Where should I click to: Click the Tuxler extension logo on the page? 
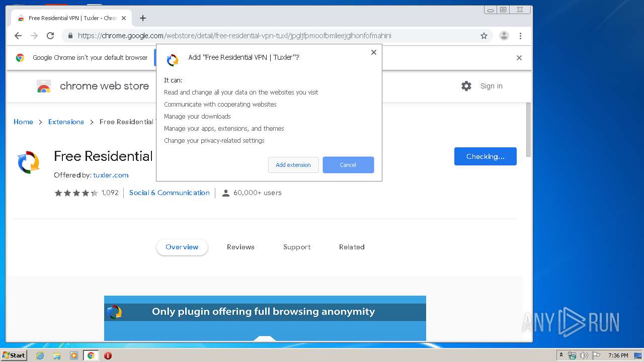coord(29,162)
